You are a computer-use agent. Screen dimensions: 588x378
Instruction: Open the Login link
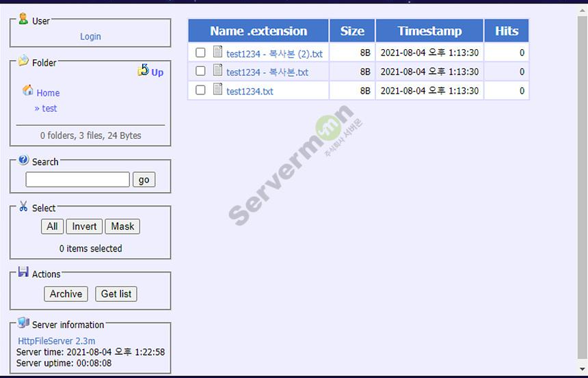click(90, 36)
